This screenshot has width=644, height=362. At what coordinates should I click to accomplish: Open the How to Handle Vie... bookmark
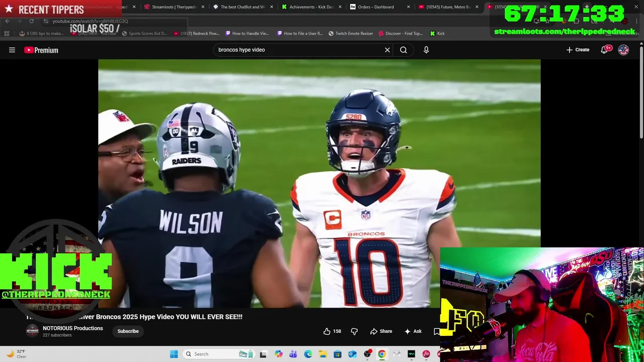point(247,33)
